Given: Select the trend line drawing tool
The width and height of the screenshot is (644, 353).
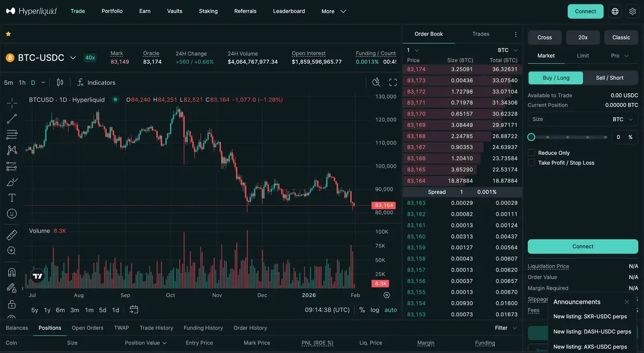Looking at the screenshot, I should (12, 119).
